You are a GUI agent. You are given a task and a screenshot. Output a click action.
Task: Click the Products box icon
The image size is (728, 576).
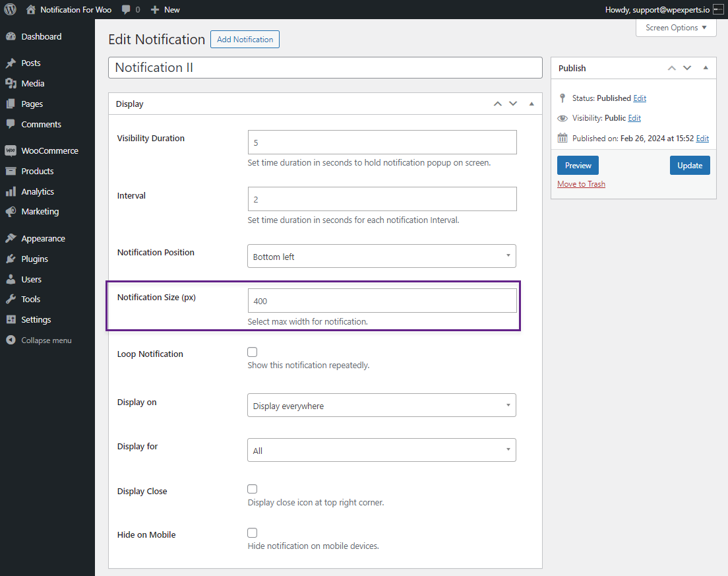pyautogui.click(x=11, y=171)
